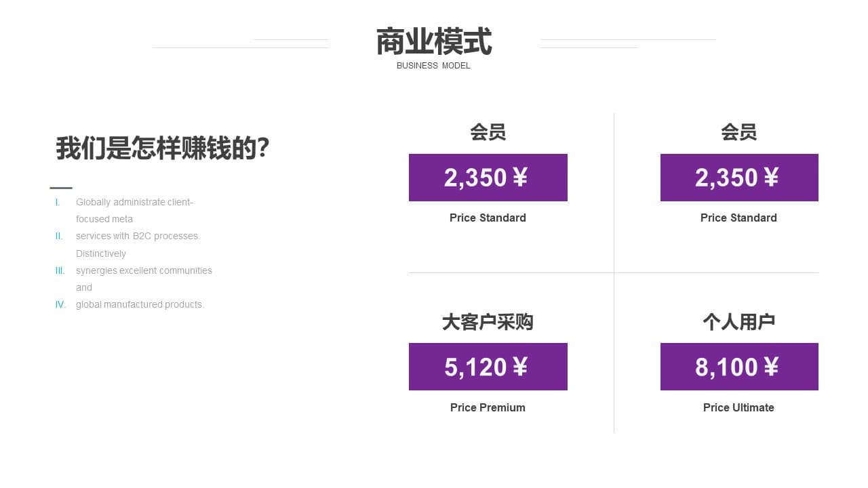
Task: Select the BUSINESS MODEL subtitle text
Action: (x=433, y=66)
